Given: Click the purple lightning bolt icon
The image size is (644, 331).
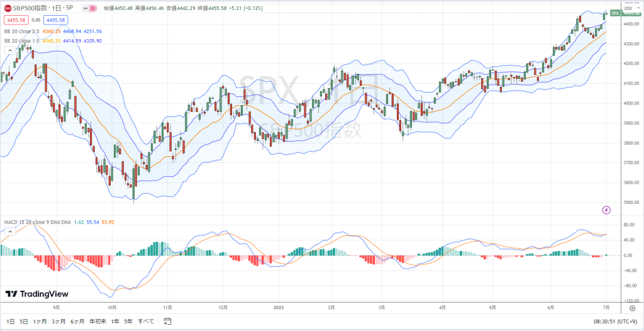Looking at the screenshot, I should (606, 211).
